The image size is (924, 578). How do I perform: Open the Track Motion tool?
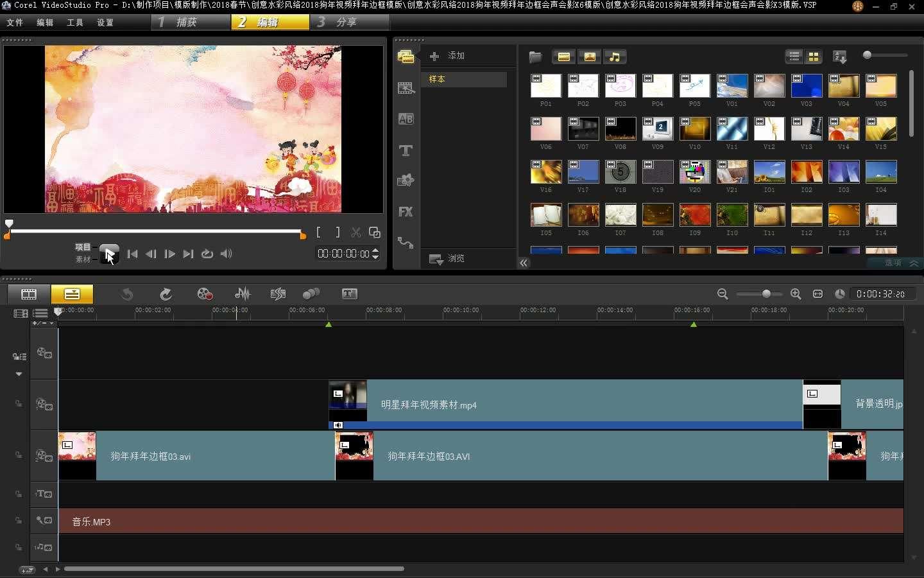click(x=311, y=293)
